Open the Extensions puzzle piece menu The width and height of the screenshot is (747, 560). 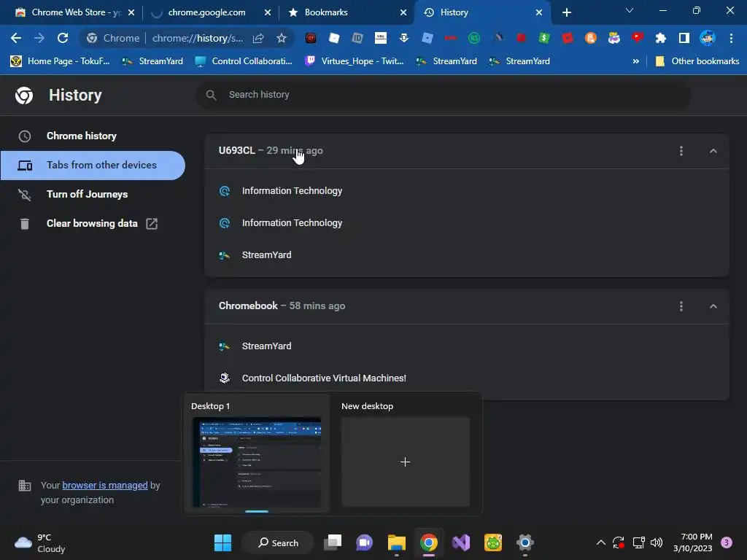[x=660, y=38]
